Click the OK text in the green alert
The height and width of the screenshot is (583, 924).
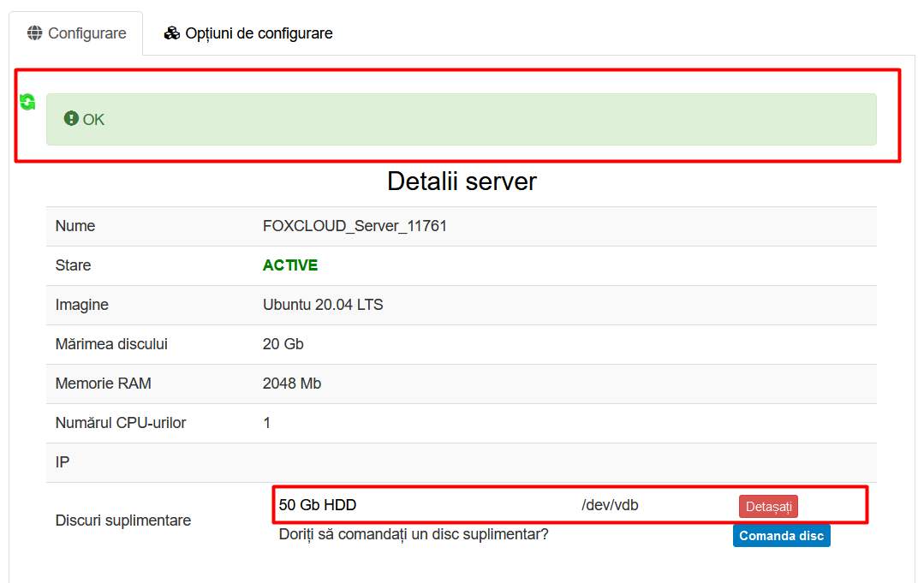(x=94, y=120)
